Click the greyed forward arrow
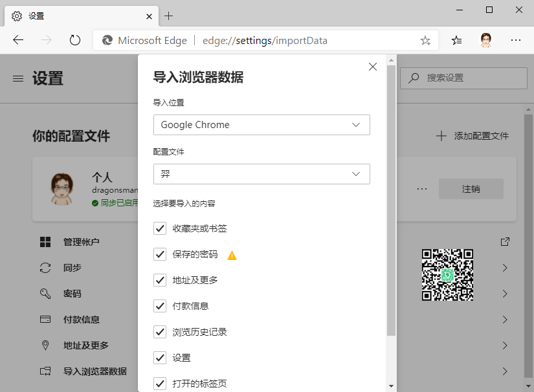534x392 pixels. 47,40
